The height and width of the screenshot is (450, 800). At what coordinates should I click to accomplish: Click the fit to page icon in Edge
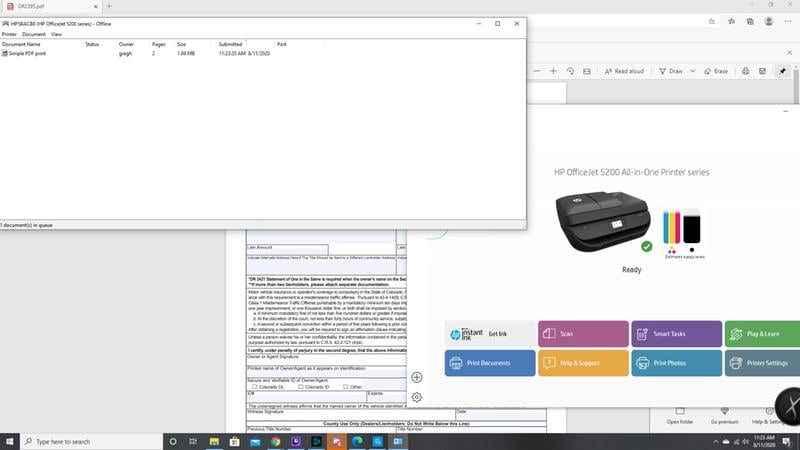(x=587, y=71)
